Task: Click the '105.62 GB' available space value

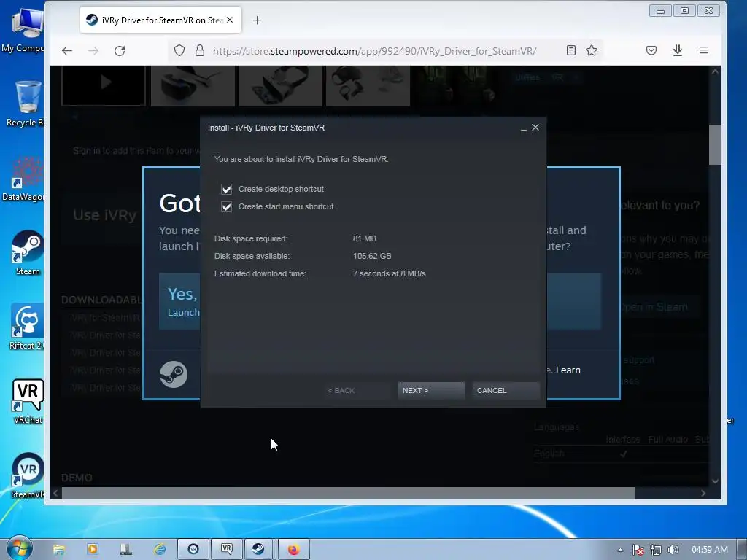Action: tap(372, 256)
